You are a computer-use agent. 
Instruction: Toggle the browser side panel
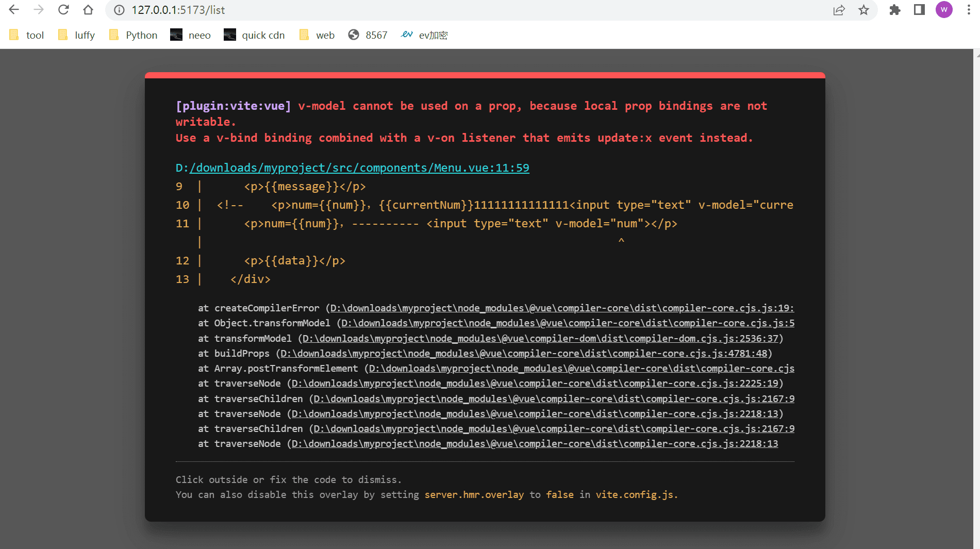tap(919, 10)
